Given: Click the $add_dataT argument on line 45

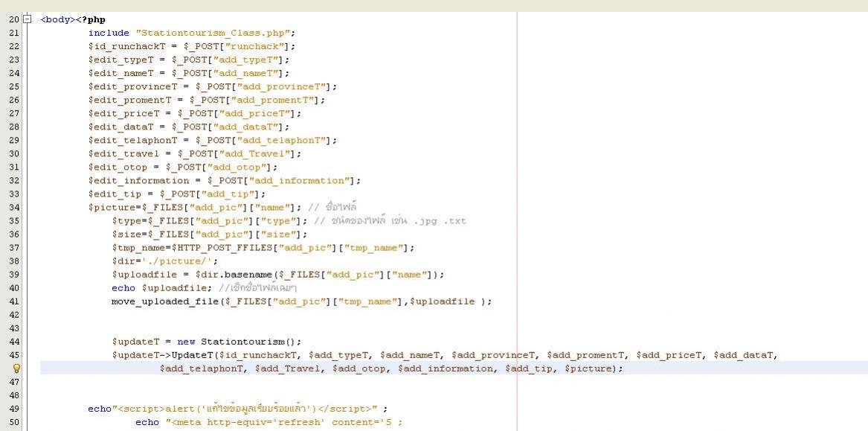Looking at the screenshot, I should pos(745,355).
